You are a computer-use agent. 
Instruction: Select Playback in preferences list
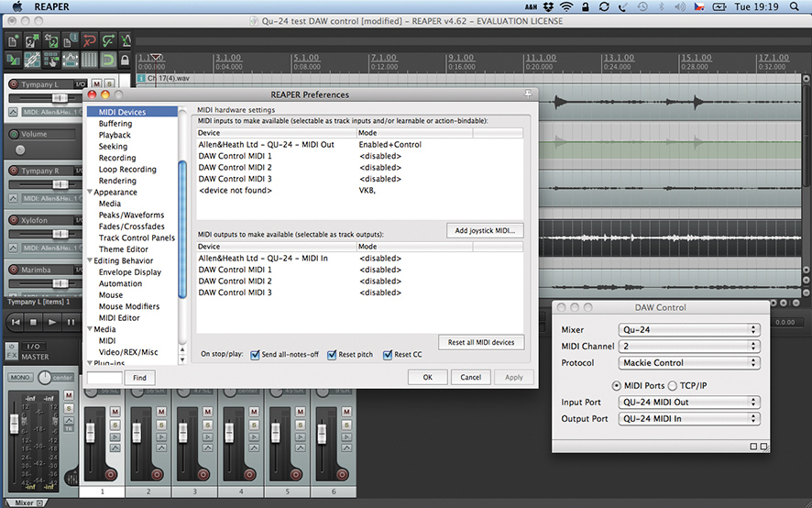115,135
